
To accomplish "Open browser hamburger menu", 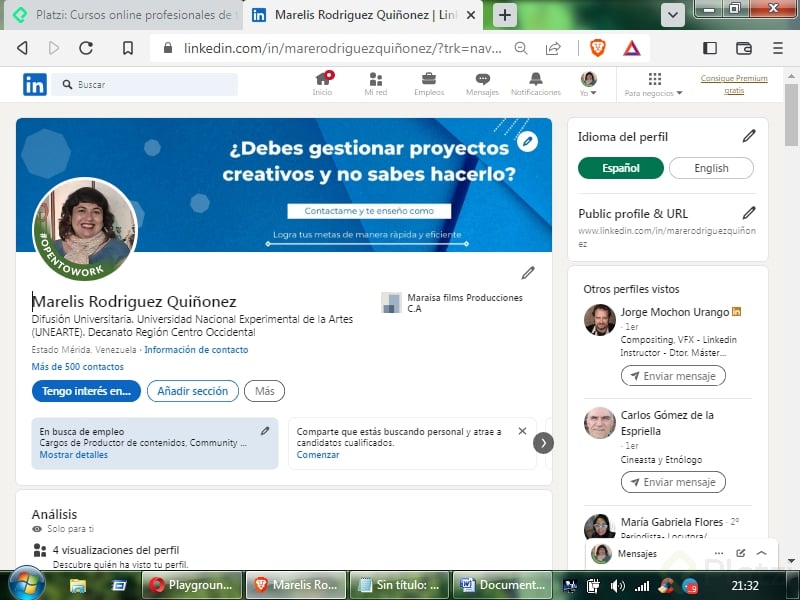I will click(778, 48).
